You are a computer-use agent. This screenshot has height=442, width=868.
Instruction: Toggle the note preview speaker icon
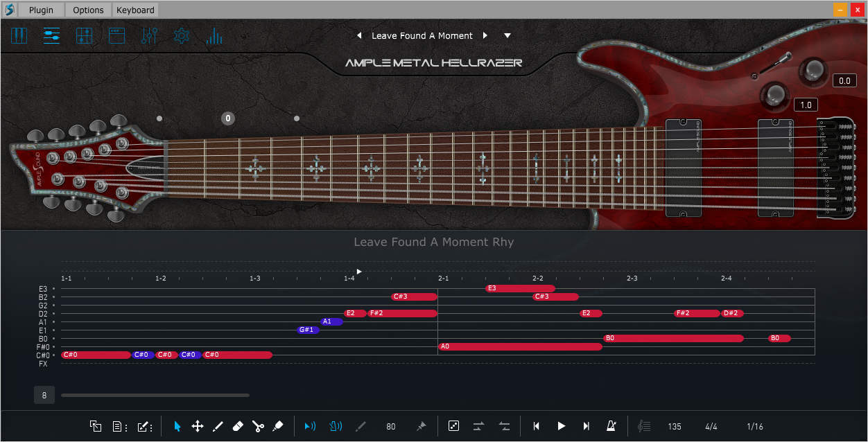coord(311,426)
